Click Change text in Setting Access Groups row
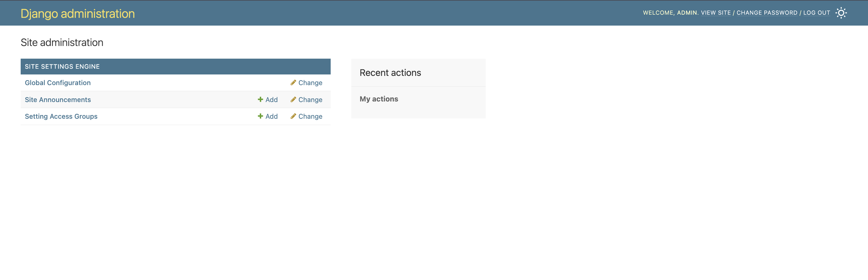Image resolution: width=868 pixels, height=280 pixels. click(x=310, y=116)
